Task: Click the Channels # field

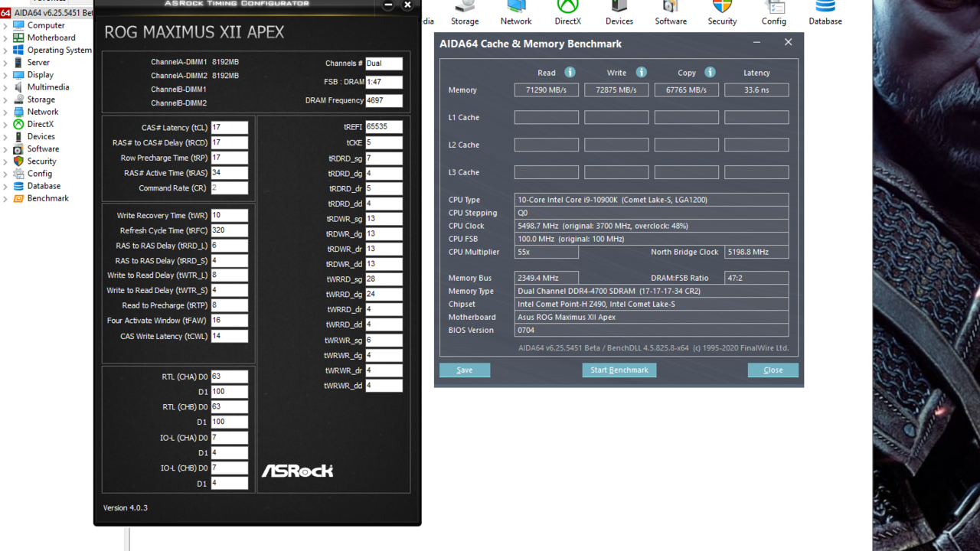Action: tap(384, 64)
